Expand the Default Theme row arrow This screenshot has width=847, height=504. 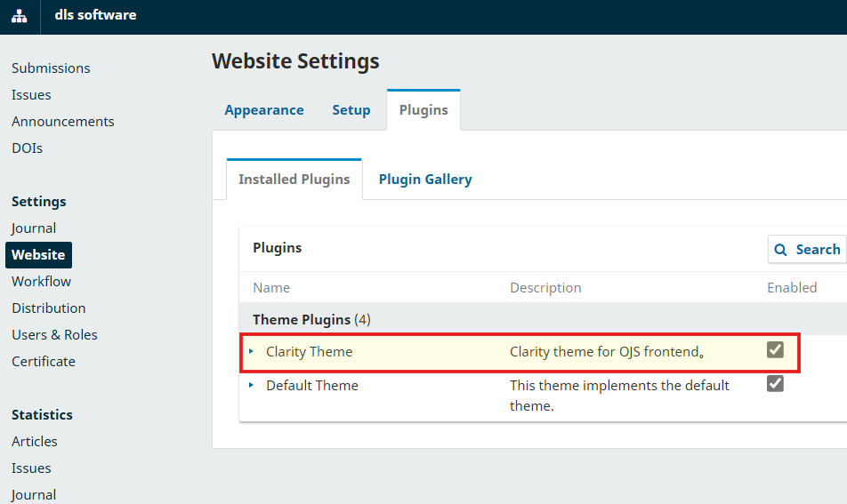point(252,385)
